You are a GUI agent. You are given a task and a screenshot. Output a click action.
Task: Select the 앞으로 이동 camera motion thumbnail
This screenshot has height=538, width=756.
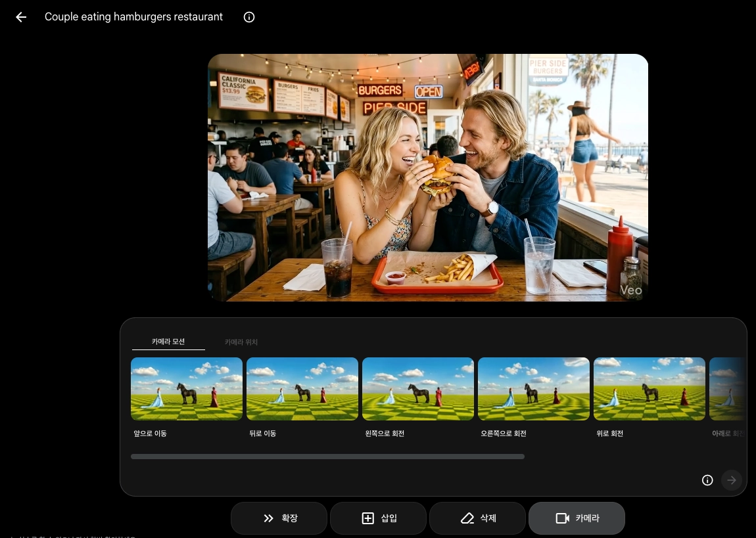(187, 389)
